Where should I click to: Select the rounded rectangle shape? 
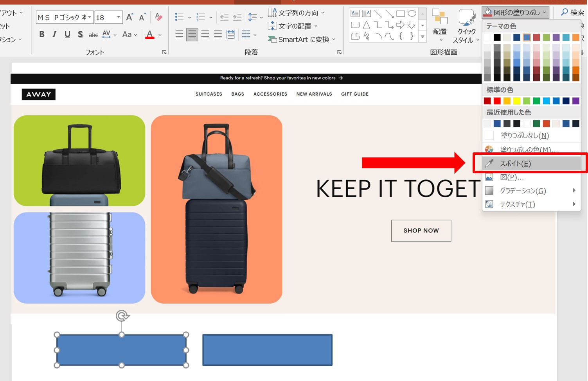(355, 25)
